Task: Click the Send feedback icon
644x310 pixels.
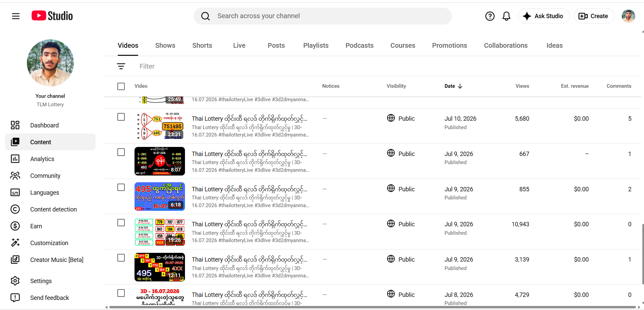Action: (x=15, y=298)
